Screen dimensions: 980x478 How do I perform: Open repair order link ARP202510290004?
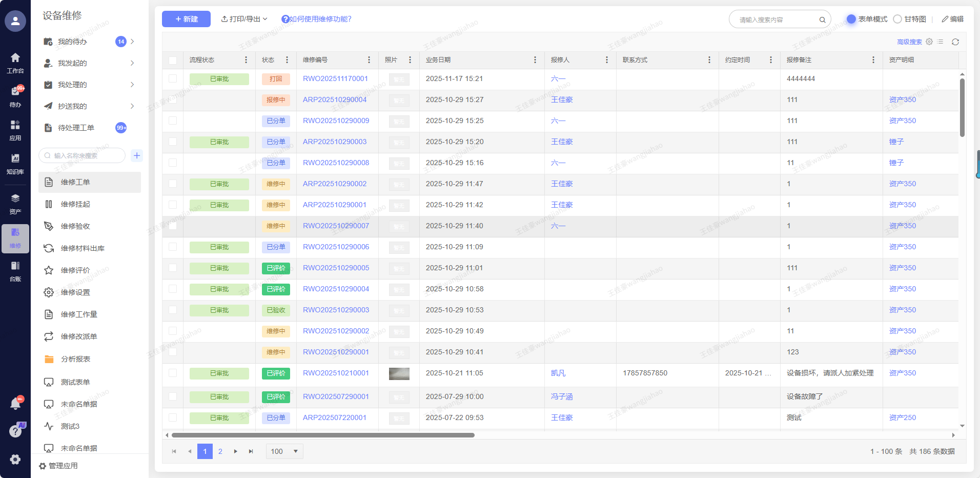[x=335, y=99]
